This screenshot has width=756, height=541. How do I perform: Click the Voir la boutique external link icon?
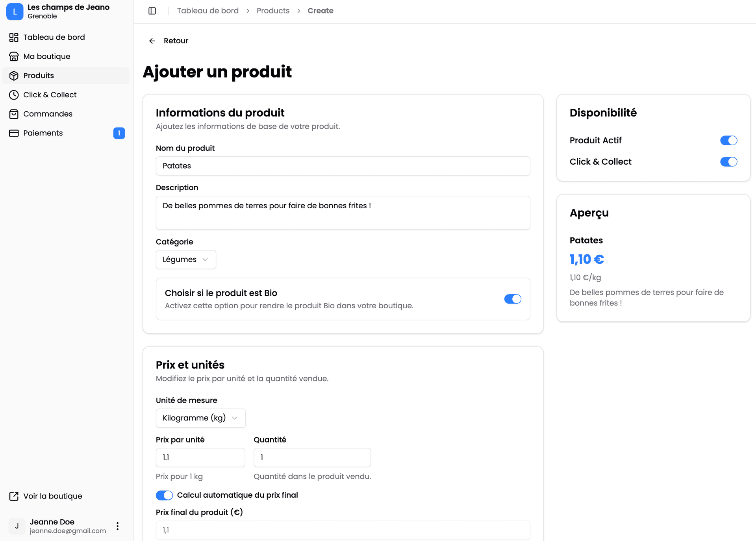click(x=14, y=496)
